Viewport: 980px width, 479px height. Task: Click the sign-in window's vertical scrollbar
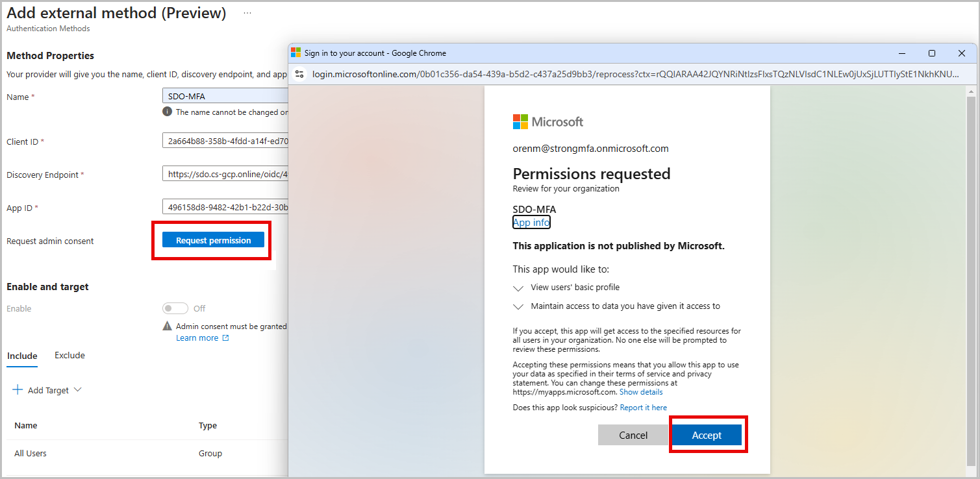[x=970, y=280]
